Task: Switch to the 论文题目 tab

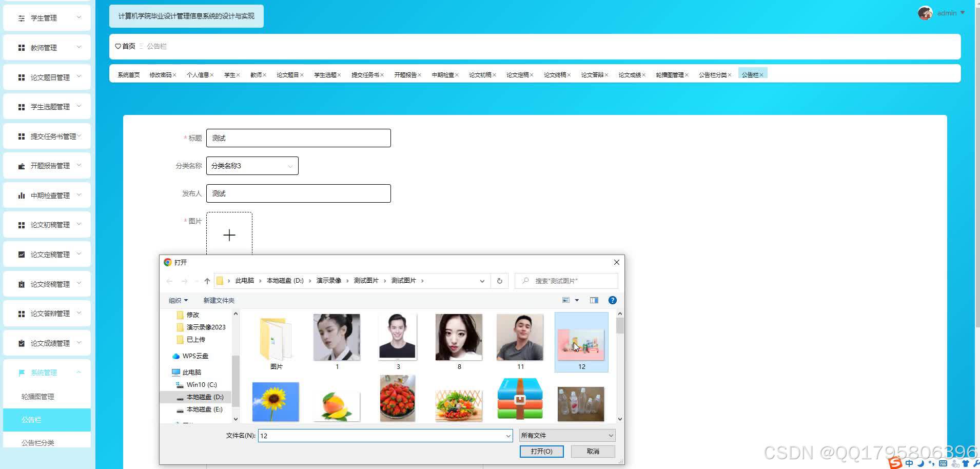Action: pyautogui.click(x=287, y=75)
